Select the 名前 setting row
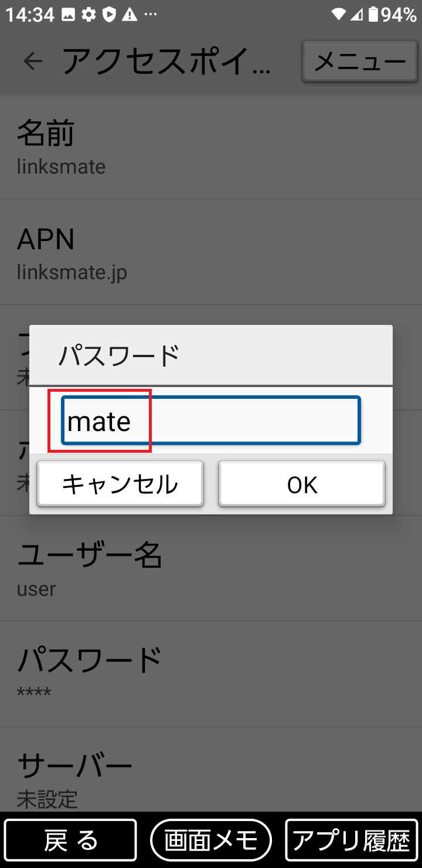This screenshot has height=868, width=422. [211, 147]
